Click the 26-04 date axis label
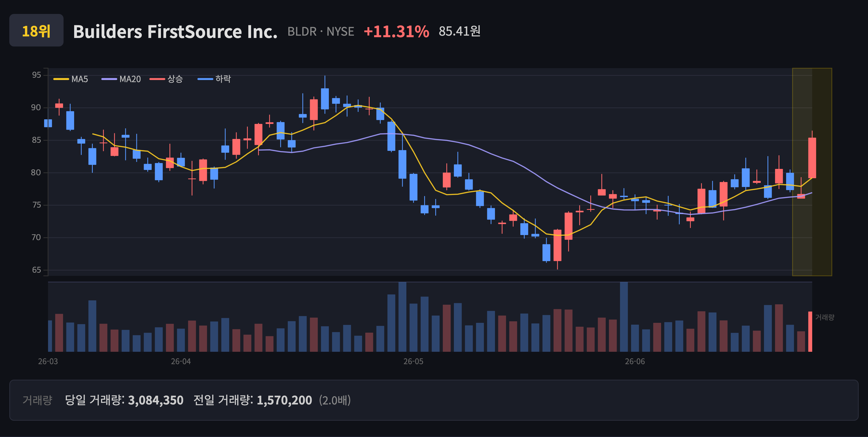Screen dimensions: 868x437 pyautogui.click(x=181, y=362)
